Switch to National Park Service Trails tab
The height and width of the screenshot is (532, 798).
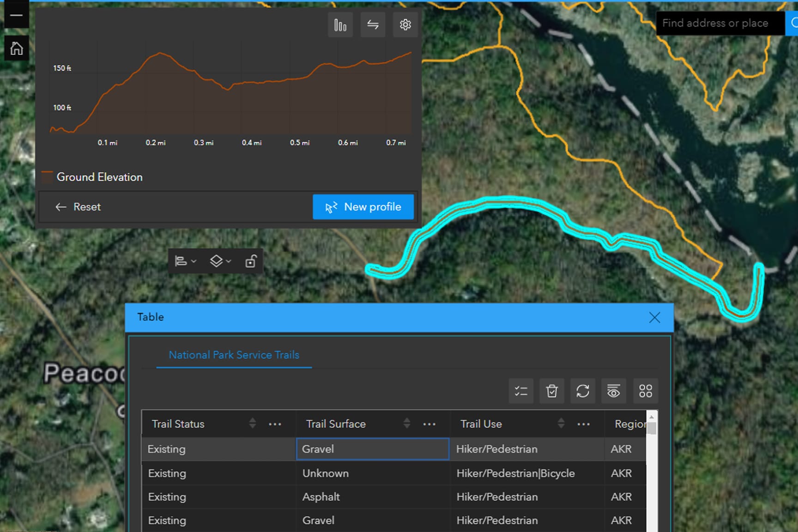coord(234,355)
